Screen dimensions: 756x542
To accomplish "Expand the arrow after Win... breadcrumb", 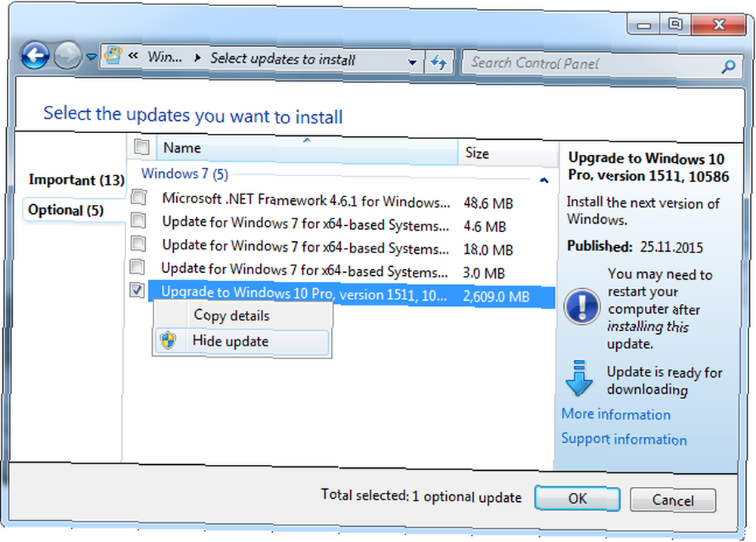I will pyautogui.click(x=197, y=58).
